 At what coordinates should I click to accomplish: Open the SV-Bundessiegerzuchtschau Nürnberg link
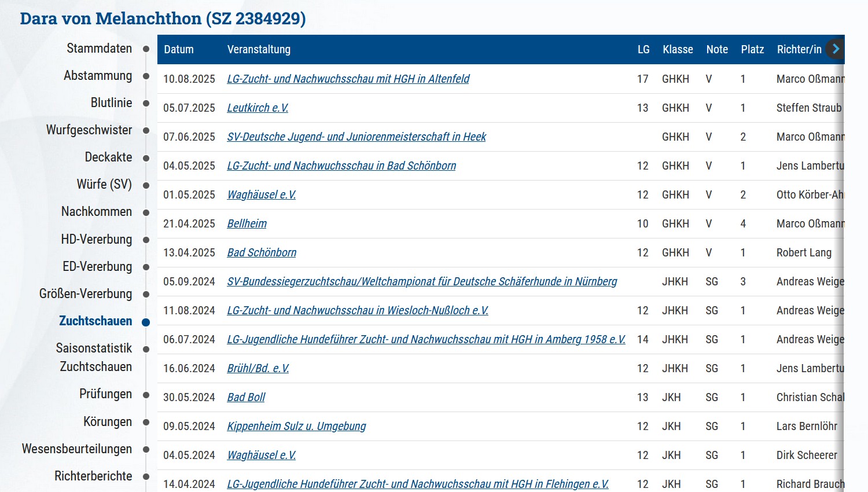pos(422,281)
